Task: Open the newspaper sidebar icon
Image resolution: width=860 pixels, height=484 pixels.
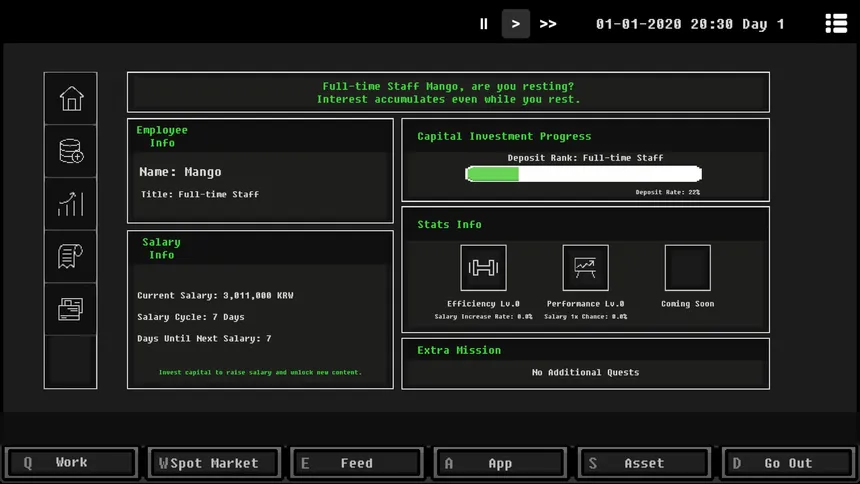Action: coord(71,309)
